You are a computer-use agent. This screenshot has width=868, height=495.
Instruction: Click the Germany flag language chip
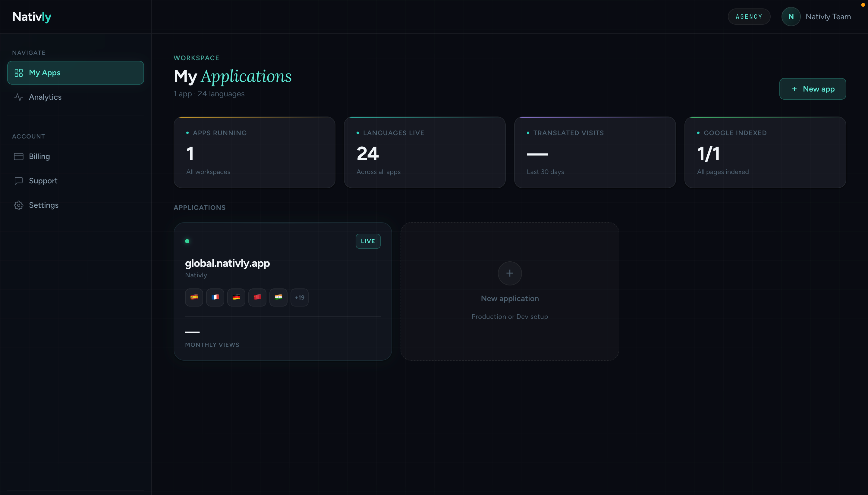(236, 297)
